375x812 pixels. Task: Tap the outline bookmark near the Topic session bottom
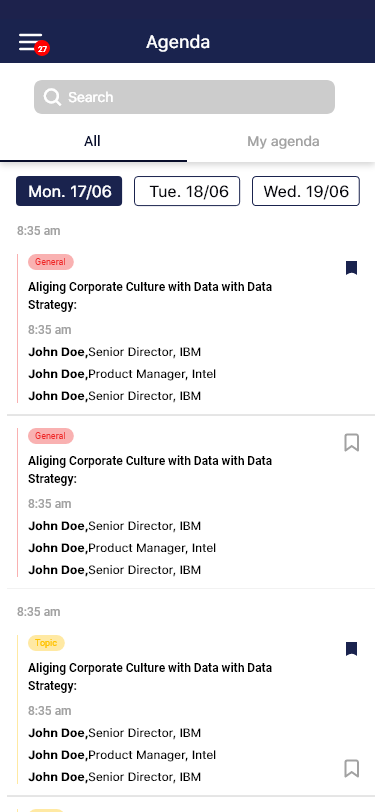[352, 768]
